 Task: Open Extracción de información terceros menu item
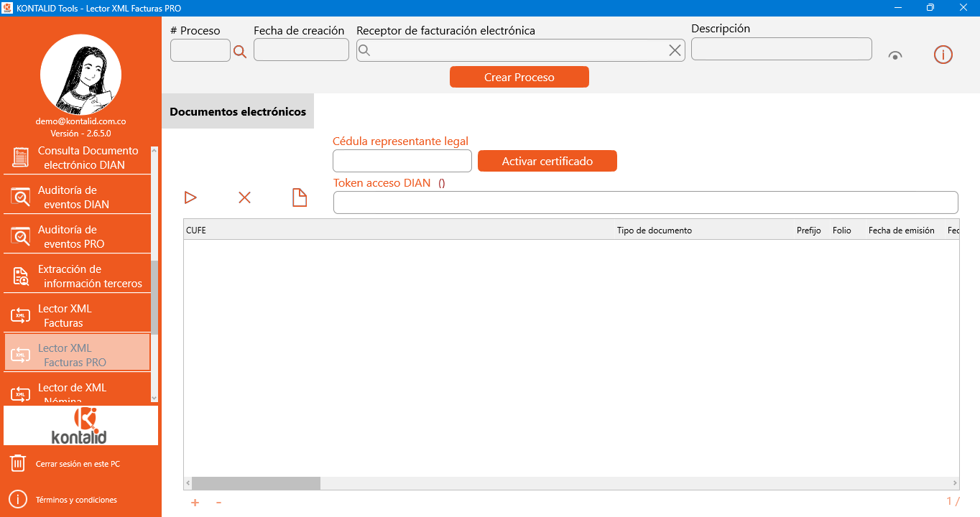(78, 276)
